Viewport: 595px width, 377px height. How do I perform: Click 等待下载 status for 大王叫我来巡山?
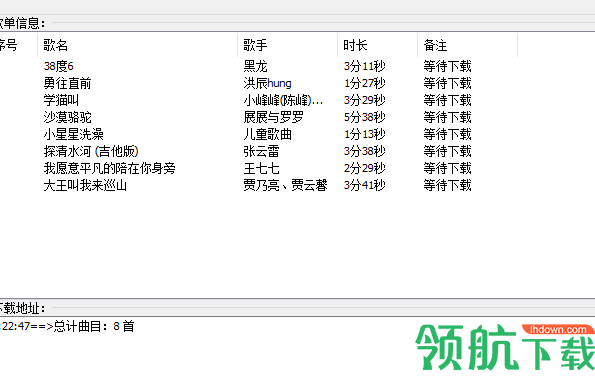[x=447, y=185]
